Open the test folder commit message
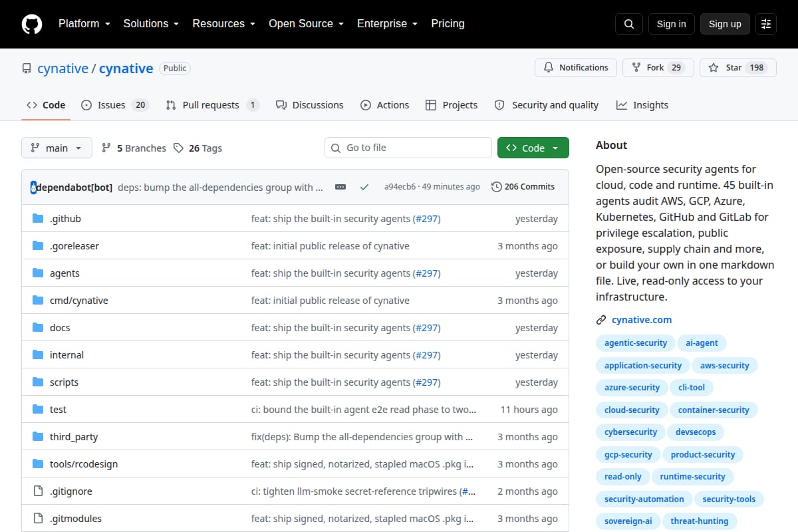 pos(364,410)
